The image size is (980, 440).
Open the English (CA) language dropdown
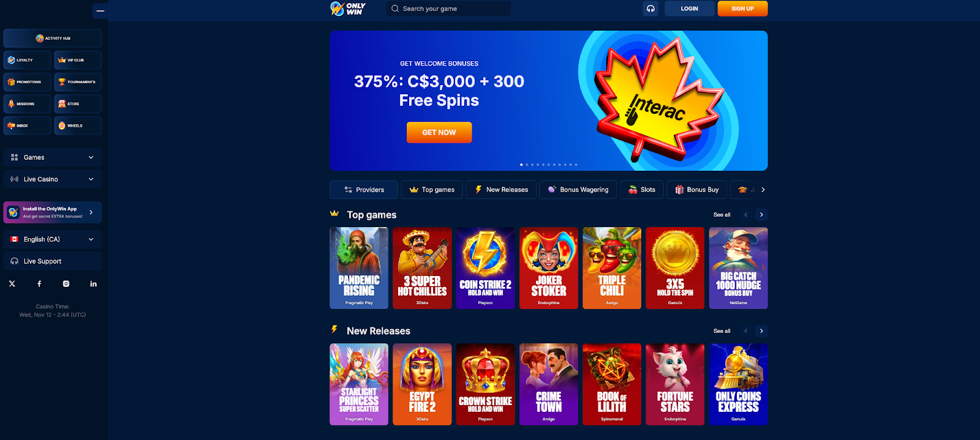tap(53, 239)
